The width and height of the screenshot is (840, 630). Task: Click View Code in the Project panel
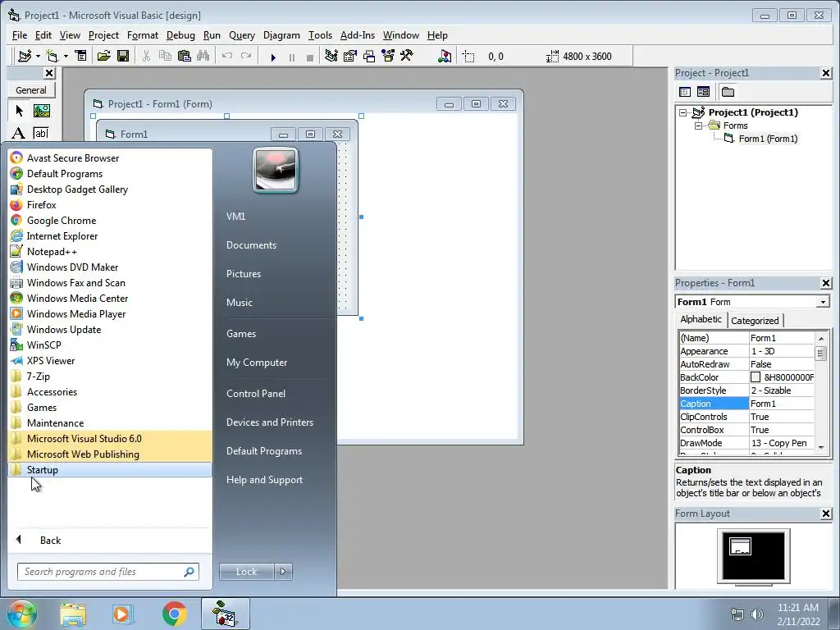pyautogui.click(x=685, y=92)
